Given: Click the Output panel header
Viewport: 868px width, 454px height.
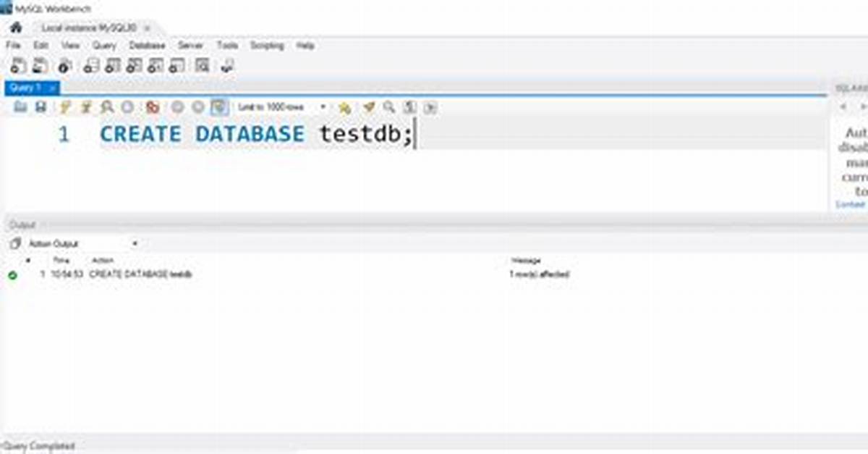Looking at the screenshot, I should (22, 224).
